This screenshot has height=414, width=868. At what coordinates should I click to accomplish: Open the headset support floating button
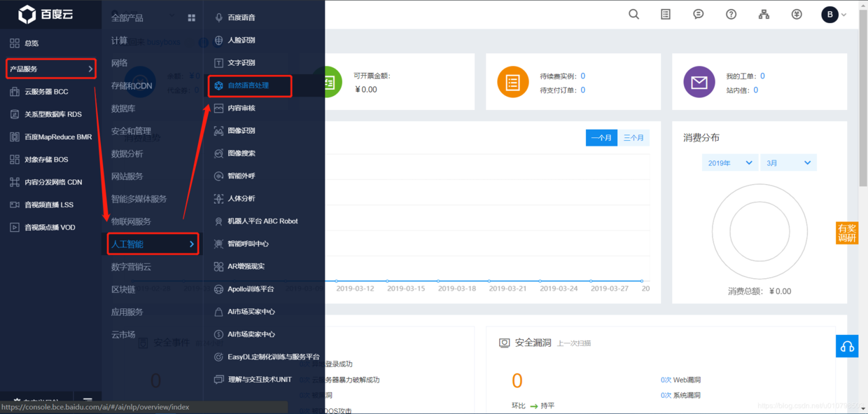pyautogui.click(x=847, y=347)
